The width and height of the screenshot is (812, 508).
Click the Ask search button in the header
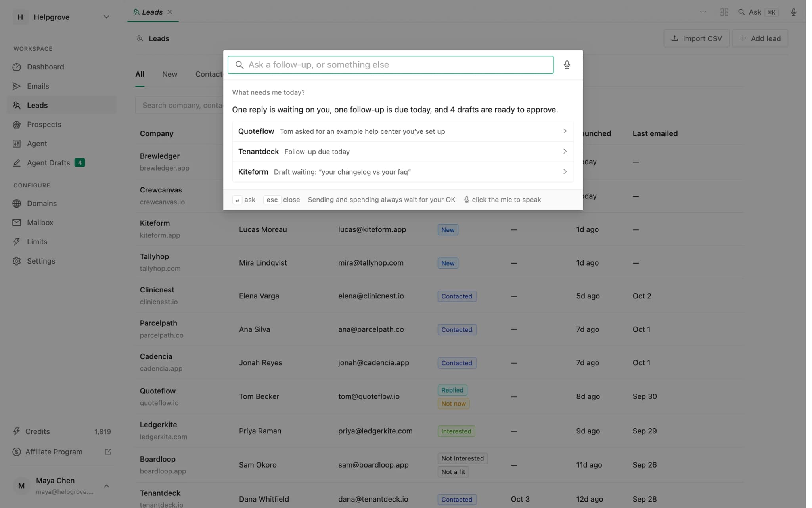pos(758,12)
